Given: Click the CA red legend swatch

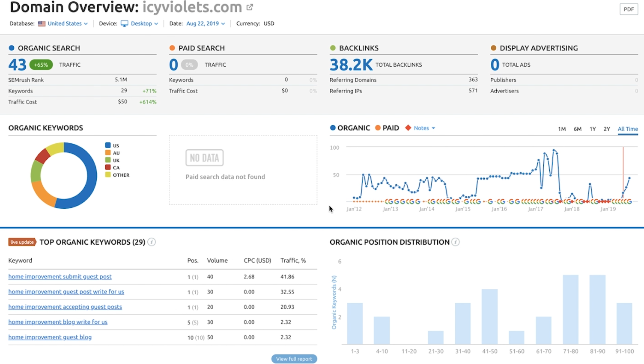Looking at the screenshot, I should (x=108, y=167).
